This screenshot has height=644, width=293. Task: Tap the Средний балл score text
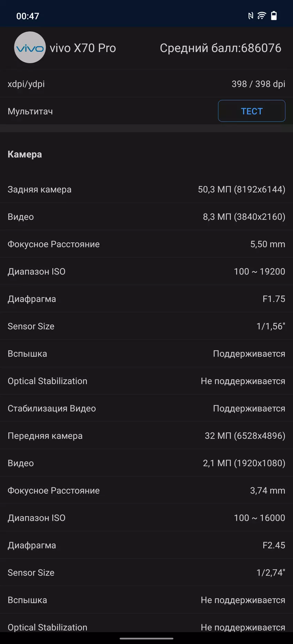[x=220, y=48]
